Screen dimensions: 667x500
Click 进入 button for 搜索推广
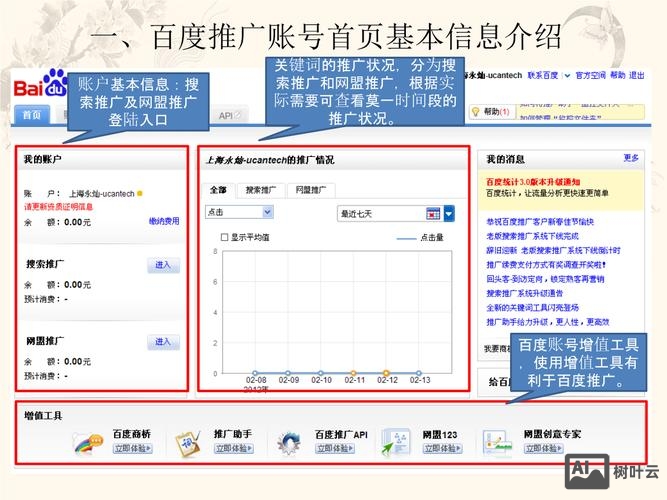tap(163, 265)
